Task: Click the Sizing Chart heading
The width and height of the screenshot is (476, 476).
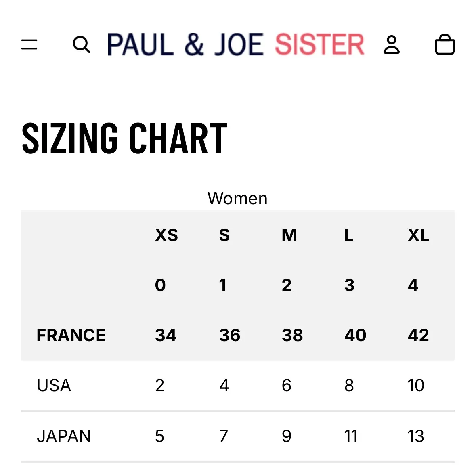Action: click(124, 138)
